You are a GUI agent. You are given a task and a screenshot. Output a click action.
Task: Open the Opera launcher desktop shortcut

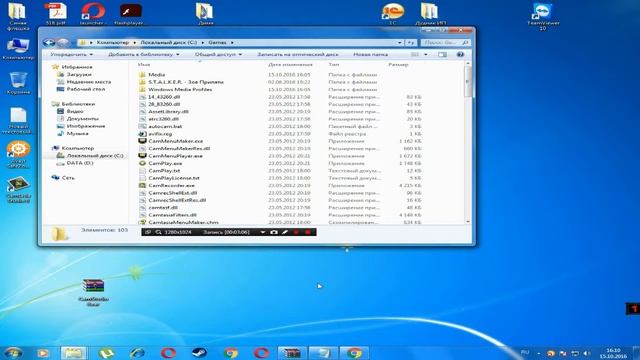(x=92, y=13)
